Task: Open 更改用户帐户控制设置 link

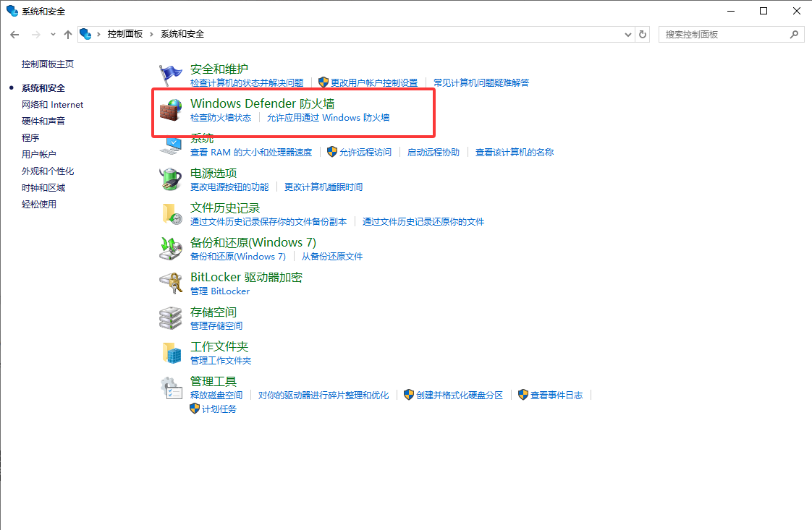Action: [374, 83]
